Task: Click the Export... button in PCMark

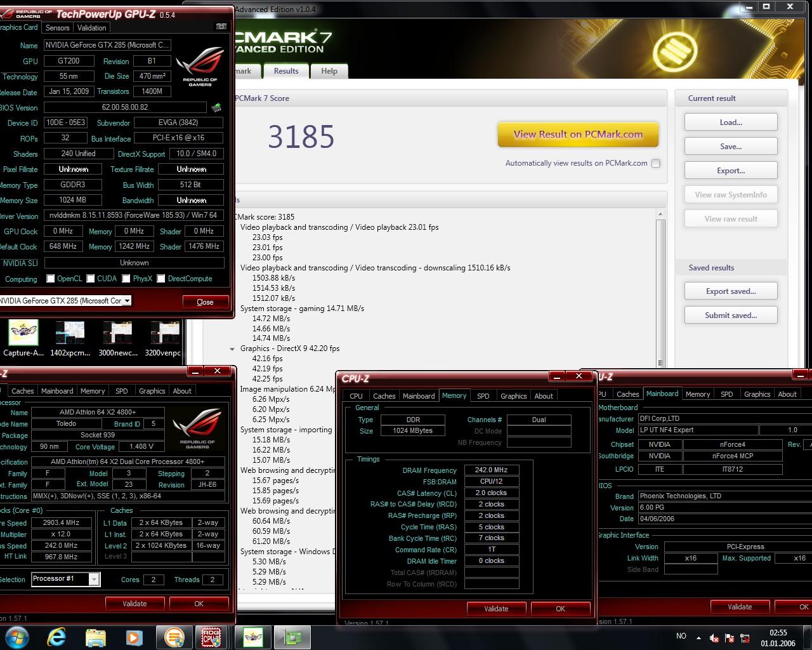Action: click(731, 171)
